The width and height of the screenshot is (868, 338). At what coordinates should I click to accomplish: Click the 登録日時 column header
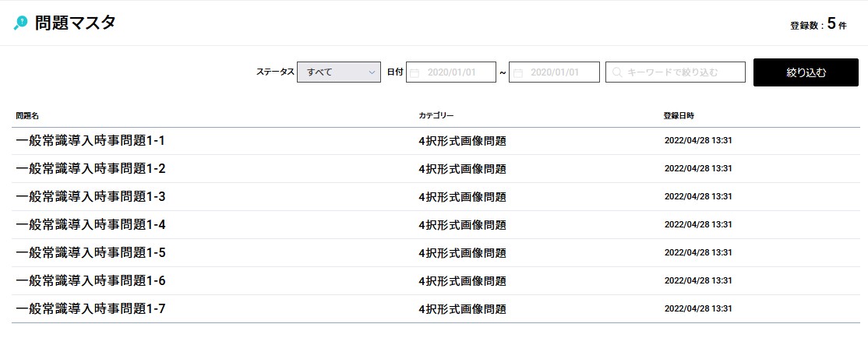click(679, 116)
